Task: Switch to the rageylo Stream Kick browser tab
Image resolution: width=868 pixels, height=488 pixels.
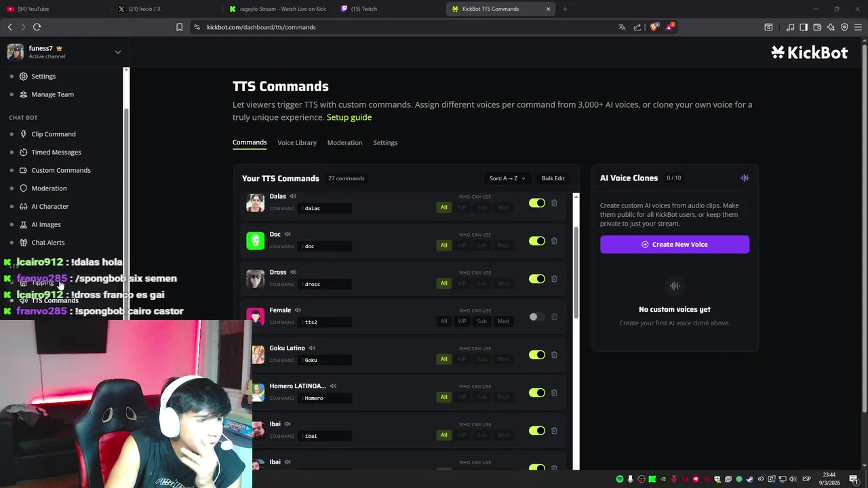Action: (x=278, y=9)
